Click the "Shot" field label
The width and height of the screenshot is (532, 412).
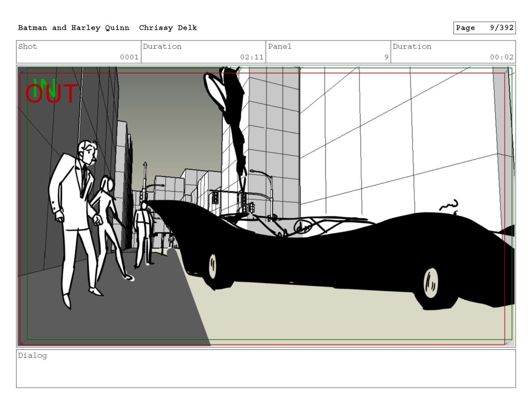tap(28, 46)
